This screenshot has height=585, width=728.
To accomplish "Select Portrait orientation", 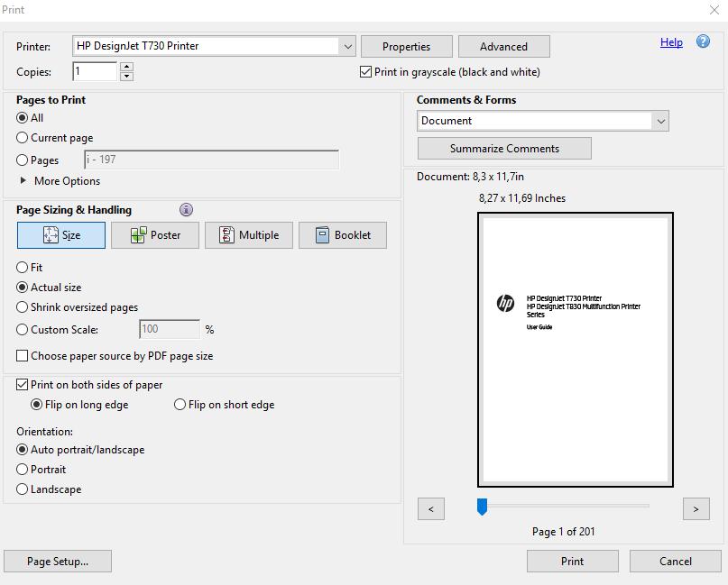I will [22, 470].
